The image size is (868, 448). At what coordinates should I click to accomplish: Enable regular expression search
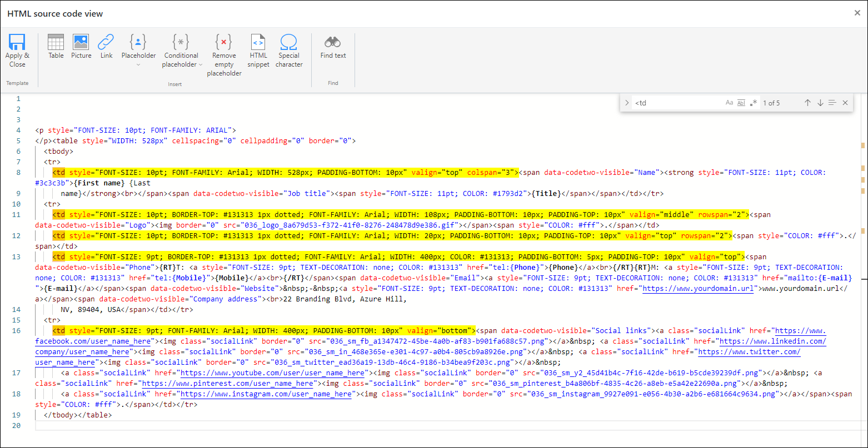[x=753, y=103]
